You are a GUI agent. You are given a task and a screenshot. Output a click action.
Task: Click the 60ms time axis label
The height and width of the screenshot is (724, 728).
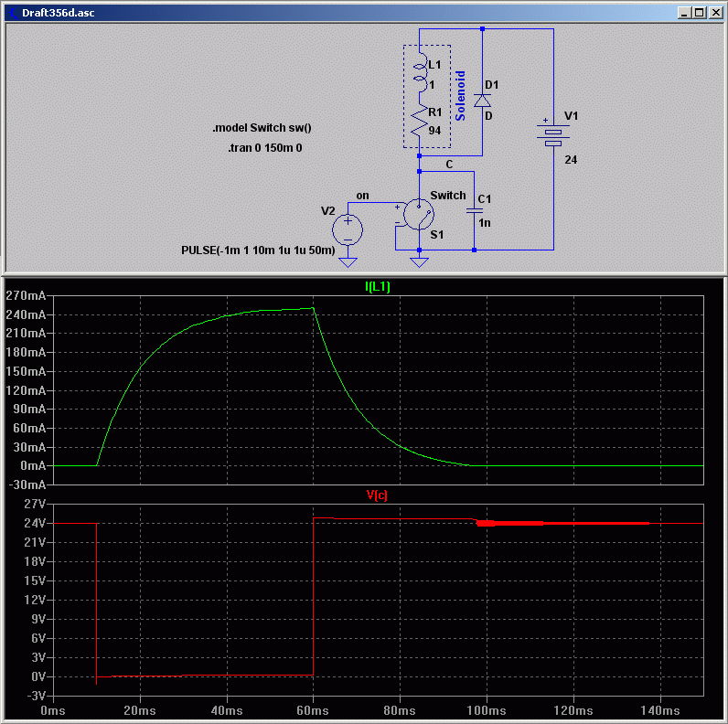pyautogui.click(x=313, y=710)
